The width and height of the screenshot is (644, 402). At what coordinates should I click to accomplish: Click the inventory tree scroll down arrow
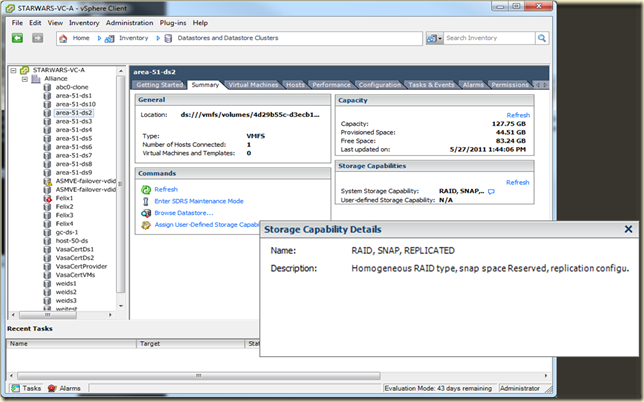(121, 306)
